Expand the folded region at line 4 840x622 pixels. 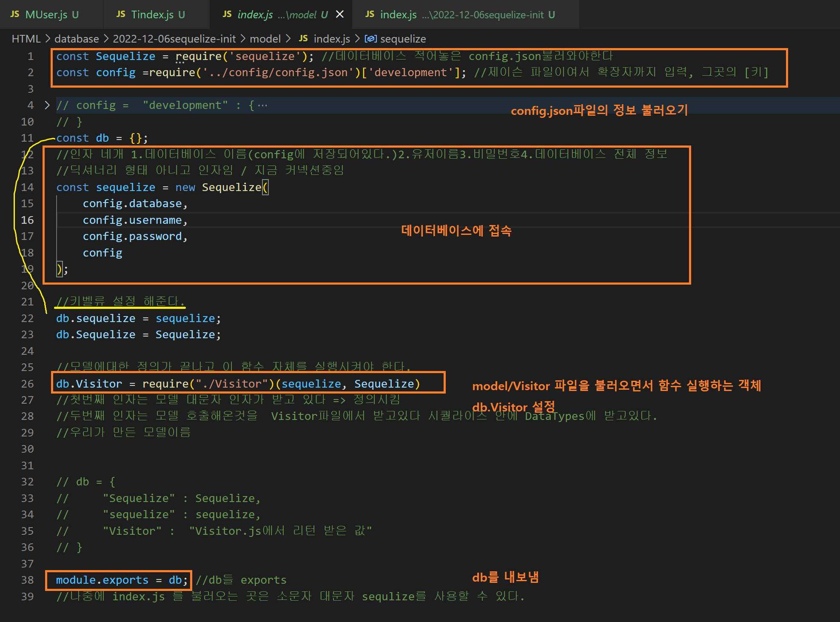tap(47, 105)
